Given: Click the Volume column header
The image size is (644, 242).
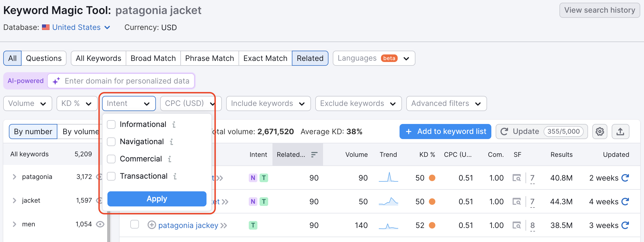Looking at the screenshot, I should [x=356, y=155].
